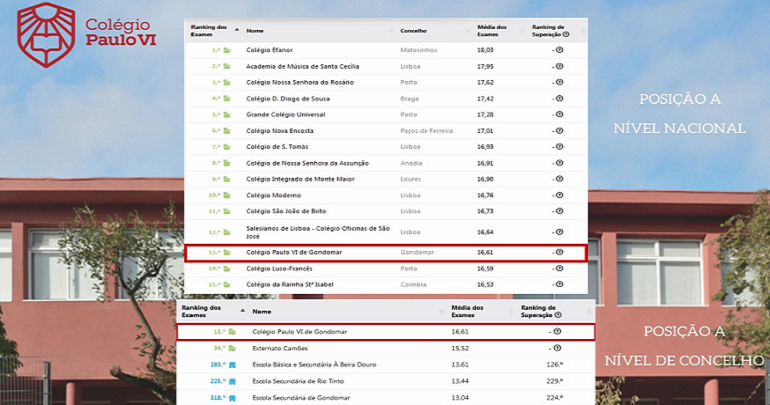The height and width of the screenshot is (405, 770).
Task: Open info icon in Salesianos de Lisboa row
Action: [x=559, y=232]
